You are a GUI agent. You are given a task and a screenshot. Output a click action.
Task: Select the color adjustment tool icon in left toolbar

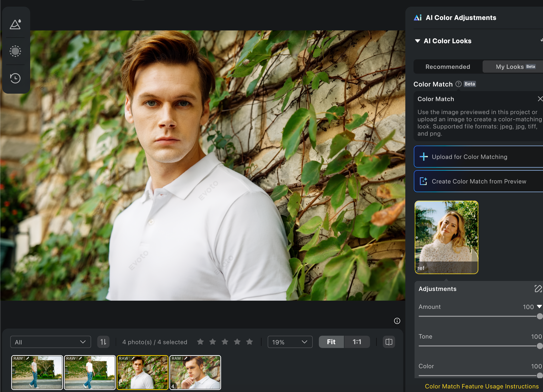(15, 25)
